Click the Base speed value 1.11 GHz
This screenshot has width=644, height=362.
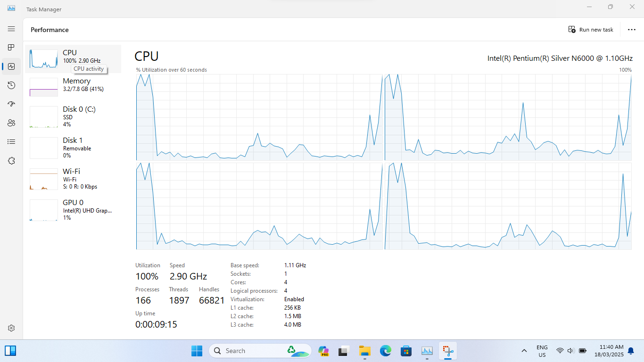pyautogui.click(x=295, y=265)
